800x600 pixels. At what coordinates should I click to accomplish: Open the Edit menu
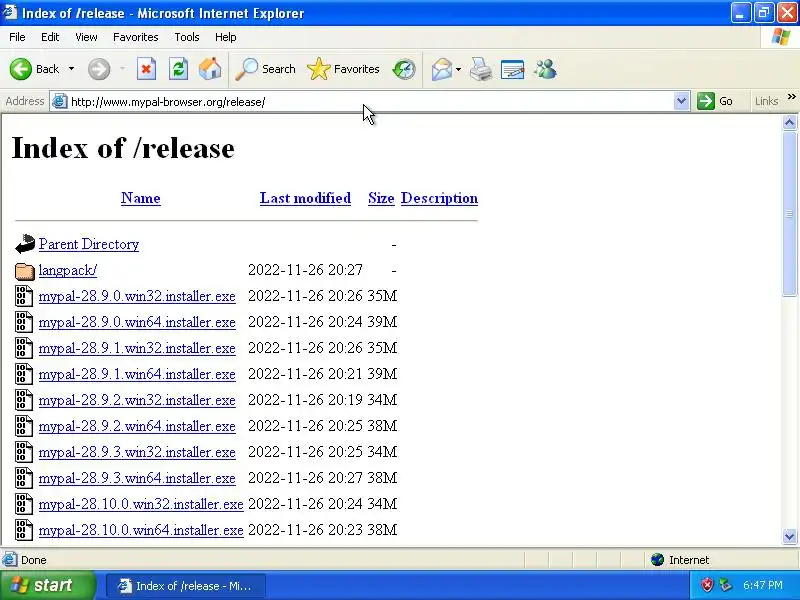(x=50, y=37)
